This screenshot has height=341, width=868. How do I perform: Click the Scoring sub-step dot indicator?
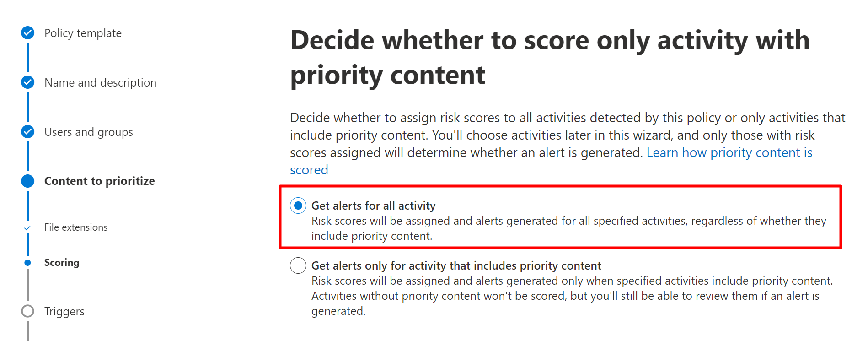[28, 263]
